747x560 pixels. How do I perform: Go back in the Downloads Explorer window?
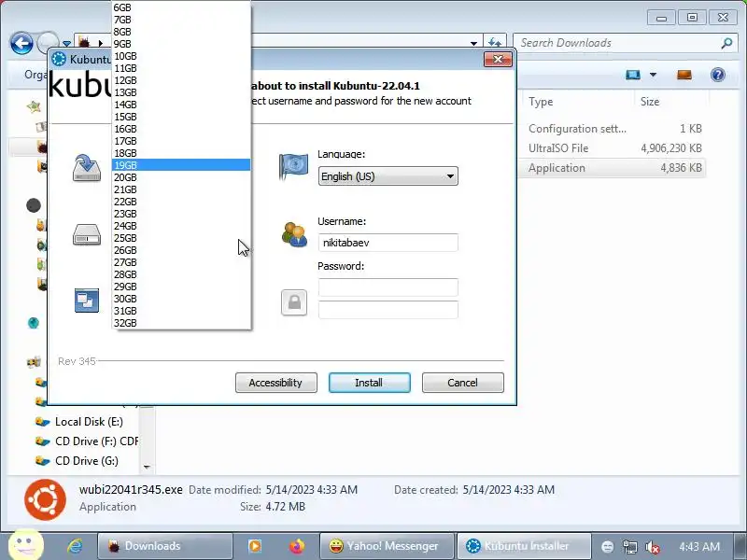pos(21,43)
